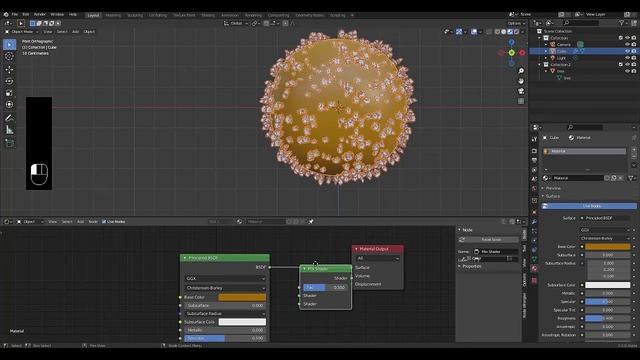
Task: Click Subsurface Color swatch in properties panel
Action: coord(608,285)
